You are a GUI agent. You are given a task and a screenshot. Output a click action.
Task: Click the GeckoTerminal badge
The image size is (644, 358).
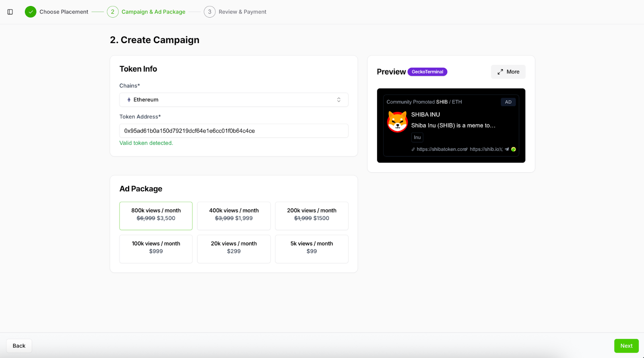pos(427,72)
